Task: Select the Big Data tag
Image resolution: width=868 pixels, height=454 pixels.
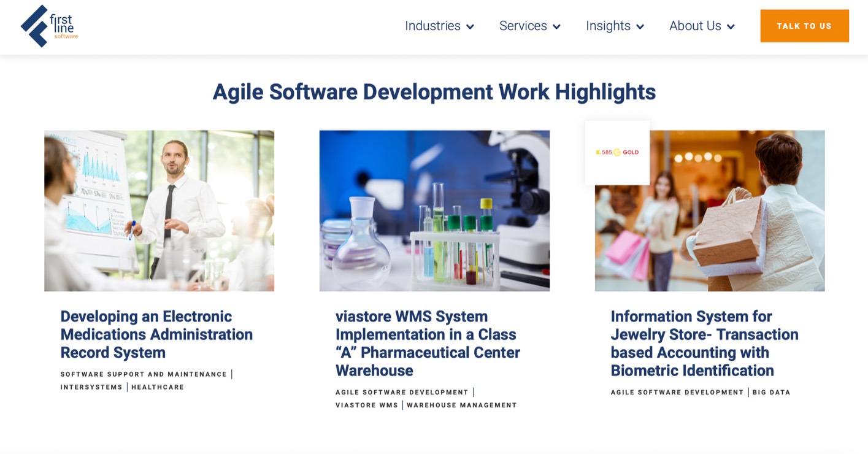Action: click(x=772, y=392)
